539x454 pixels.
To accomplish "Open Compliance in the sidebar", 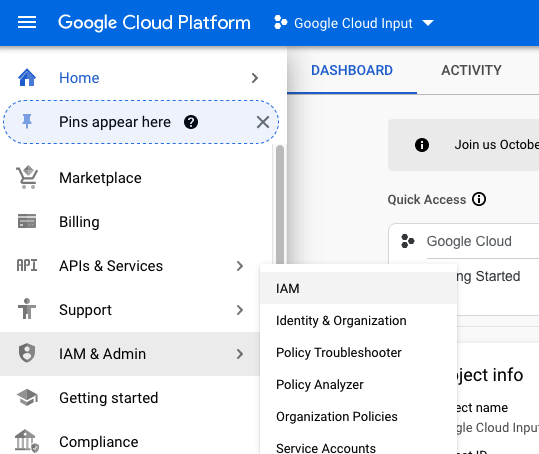I will 99,442.
